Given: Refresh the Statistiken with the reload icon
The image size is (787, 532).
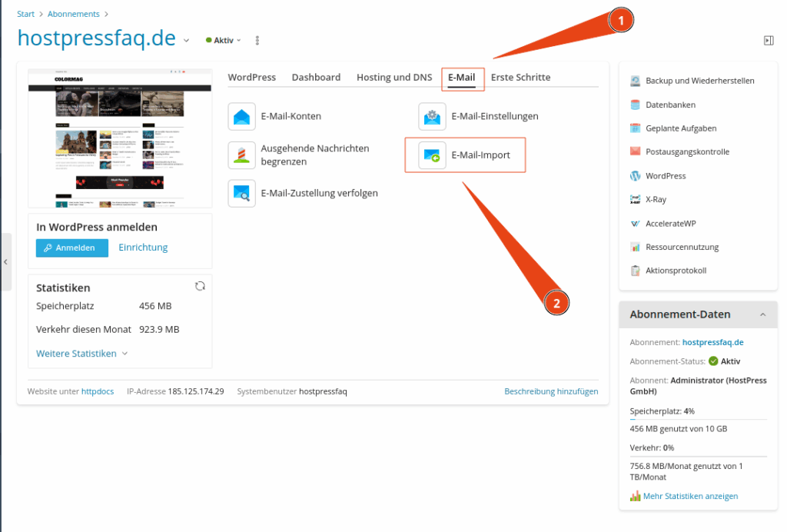Looking at the screenshot, I should point(200,286).
